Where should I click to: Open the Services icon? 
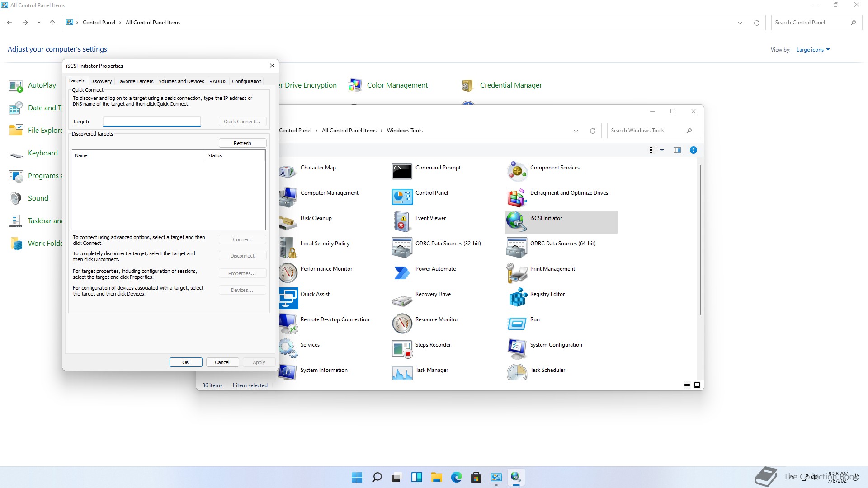coord(288,349)
